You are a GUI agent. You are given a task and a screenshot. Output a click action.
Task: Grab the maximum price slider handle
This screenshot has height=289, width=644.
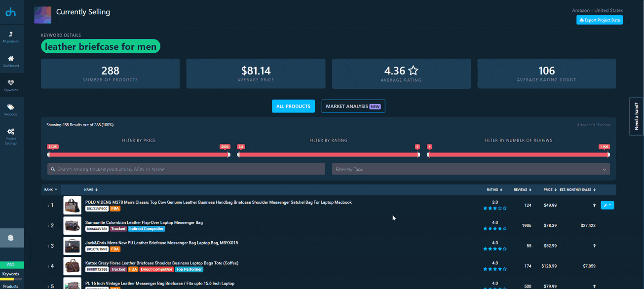(228, 155)
